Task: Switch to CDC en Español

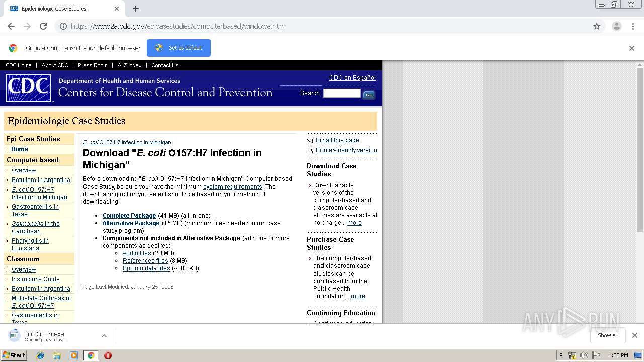Action: coord(352,78)
